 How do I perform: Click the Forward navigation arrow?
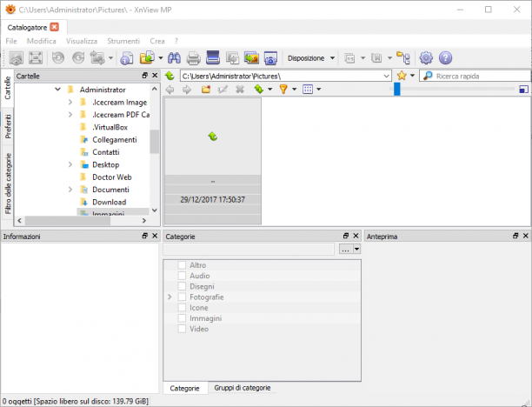point(187,90)
